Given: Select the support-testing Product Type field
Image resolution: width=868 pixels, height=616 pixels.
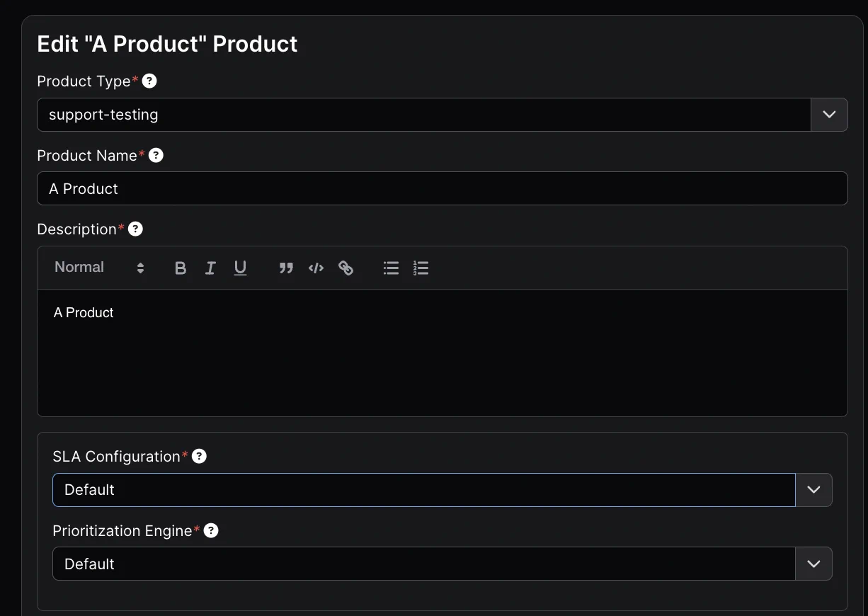Looking at the screenshot, I should [423, 115].
